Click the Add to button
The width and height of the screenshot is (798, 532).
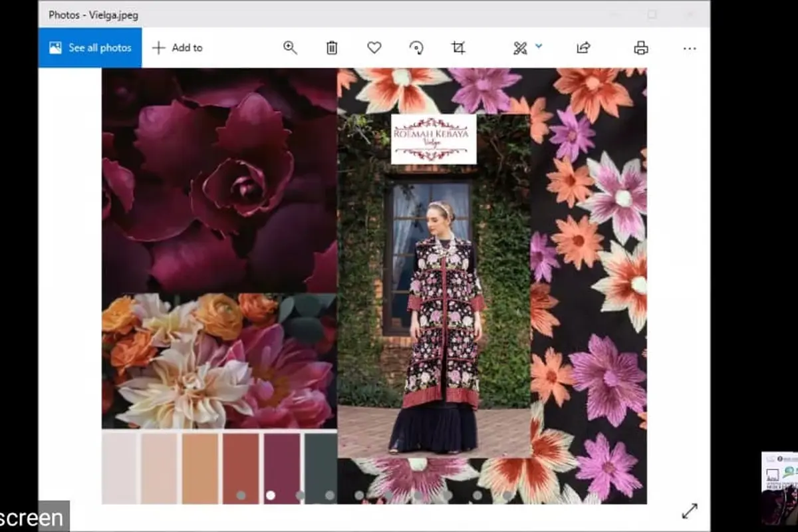178,48
